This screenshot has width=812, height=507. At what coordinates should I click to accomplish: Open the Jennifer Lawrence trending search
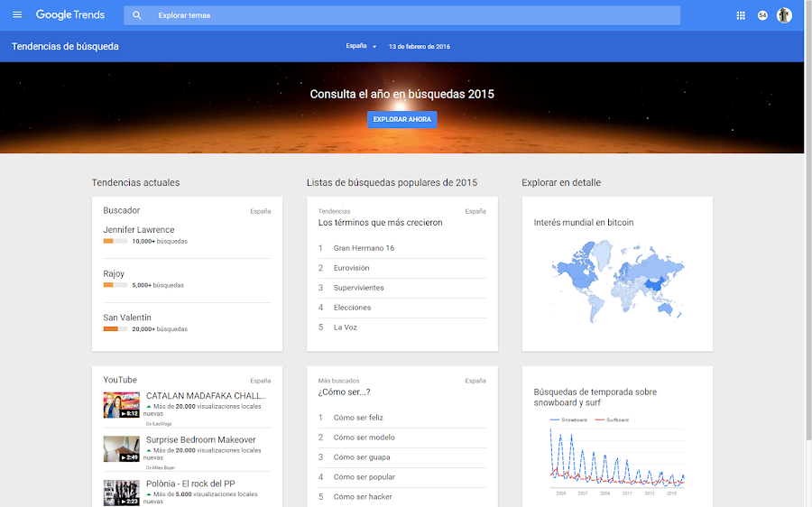(x=138, y=229)
